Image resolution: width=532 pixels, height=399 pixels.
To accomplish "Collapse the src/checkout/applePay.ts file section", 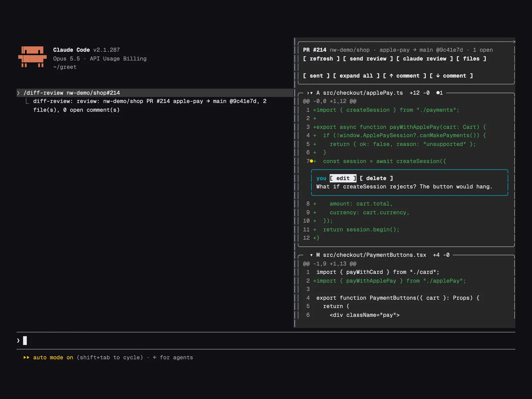I will click(311, 93).
